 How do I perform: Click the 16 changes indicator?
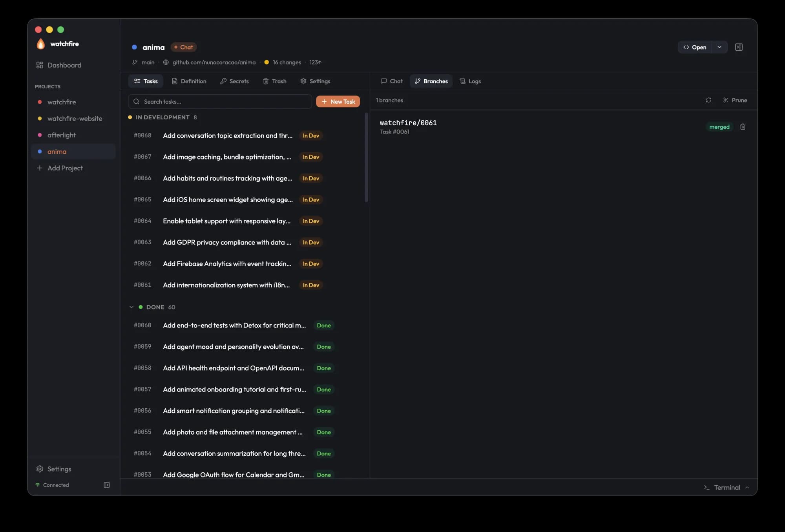click(x=283, y=62)
